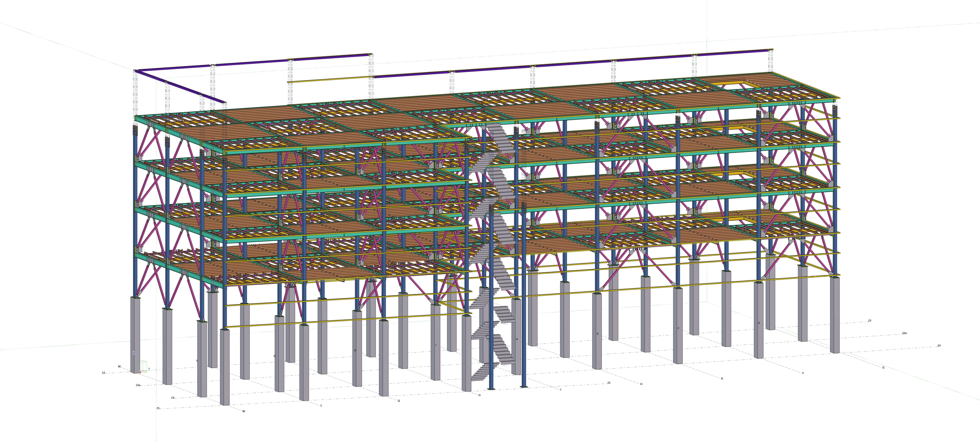Click the grid label O near bottom edge
980x442 pixels.
click(x=479, y=395)
